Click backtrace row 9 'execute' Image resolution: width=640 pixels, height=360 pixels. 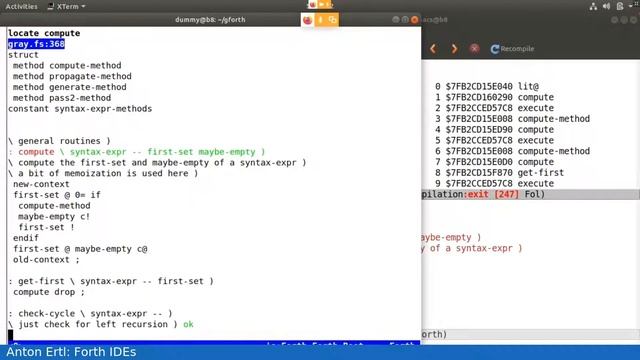coord(494,183)
